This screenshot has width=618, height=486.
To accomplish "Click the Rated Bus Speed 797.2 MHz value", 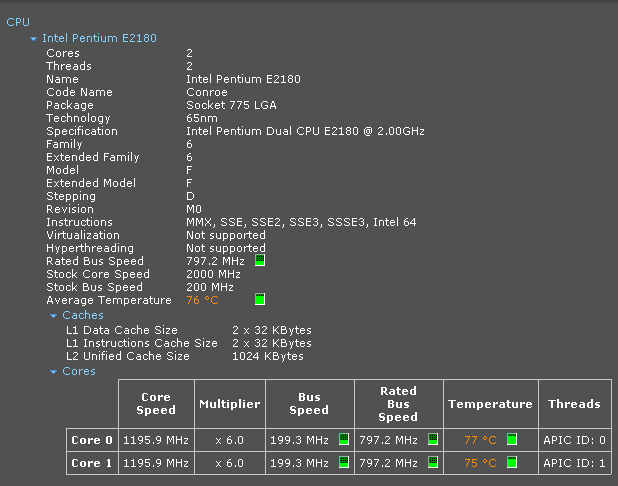I will pos(215,261).
